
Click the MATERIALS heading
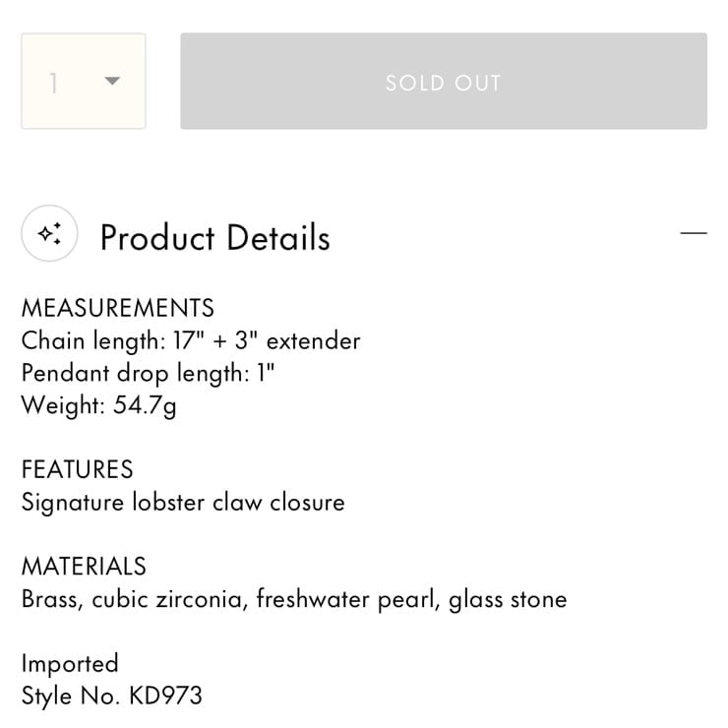pos(84,567)
